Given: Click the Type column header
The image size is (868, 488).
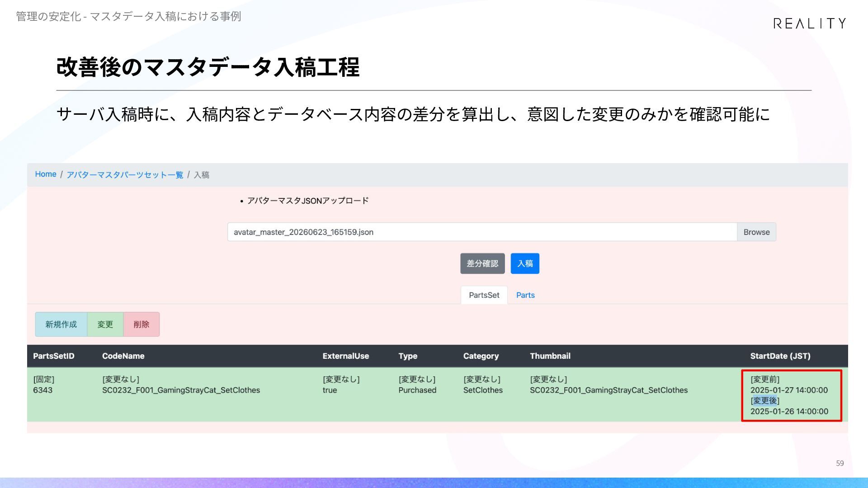Looking at the screenshot, I should pos(408,356).
